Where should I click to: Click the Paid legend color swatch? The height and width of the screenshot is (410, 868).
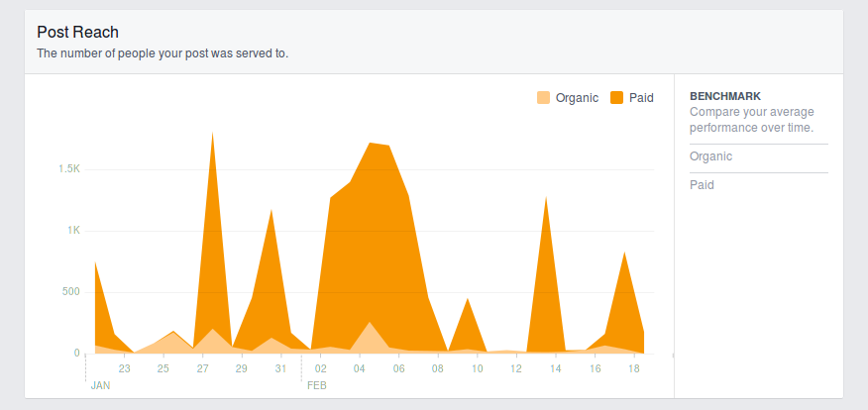tap(616, 97)
